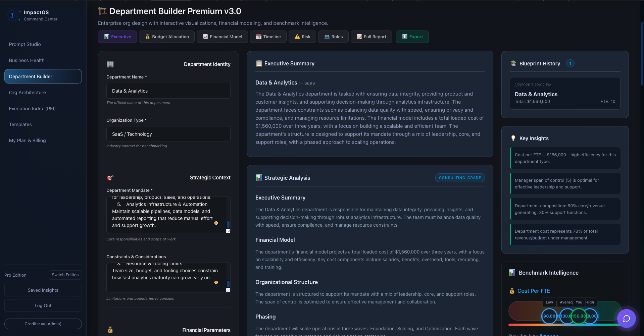Click the Executive Summary clipboard icon
The width and height of the screenshot is (644, 336).
(x=259, y=63)
